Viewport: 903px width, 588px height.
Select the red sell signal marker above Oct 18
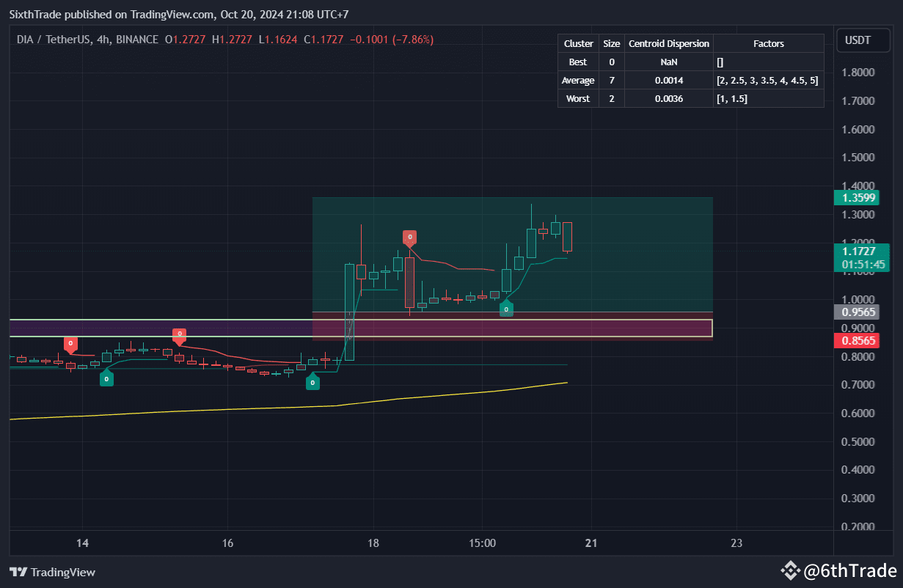(409, 237)
